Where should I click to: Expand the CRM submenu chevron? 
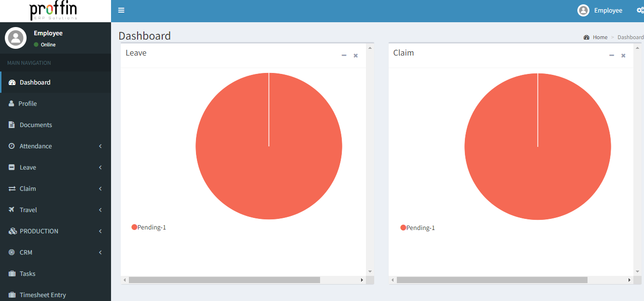click(x=100, y=252)
